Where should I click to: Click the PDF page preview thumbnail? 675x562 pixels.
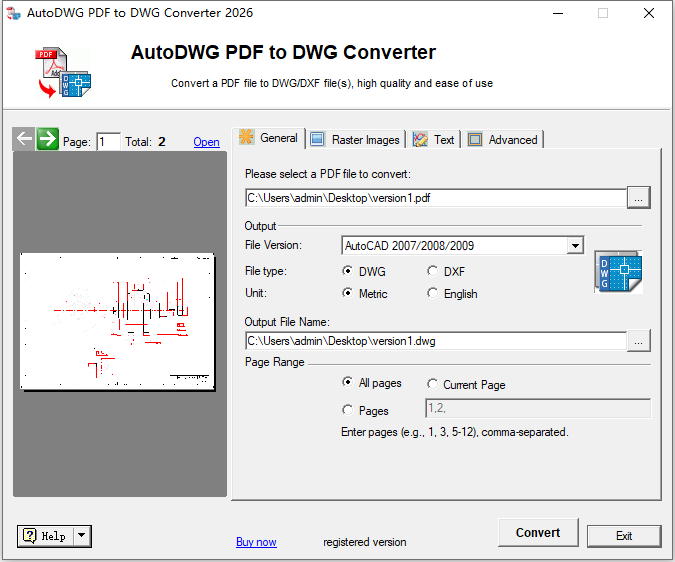coord(118,321)
